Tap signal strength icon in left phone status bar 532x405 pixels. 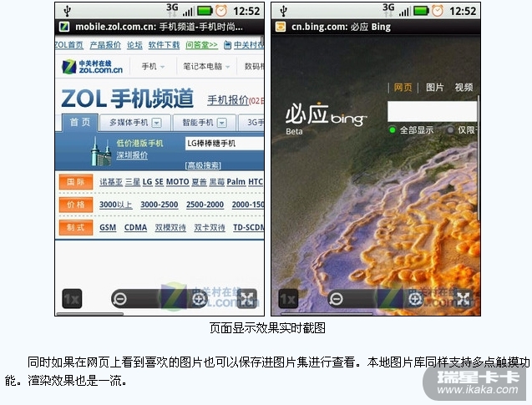(x=188, y=12)
